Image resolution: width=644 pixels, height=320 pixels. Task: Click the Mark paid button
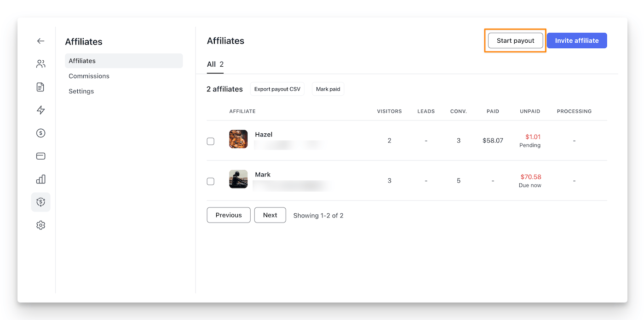coord(328,89)
